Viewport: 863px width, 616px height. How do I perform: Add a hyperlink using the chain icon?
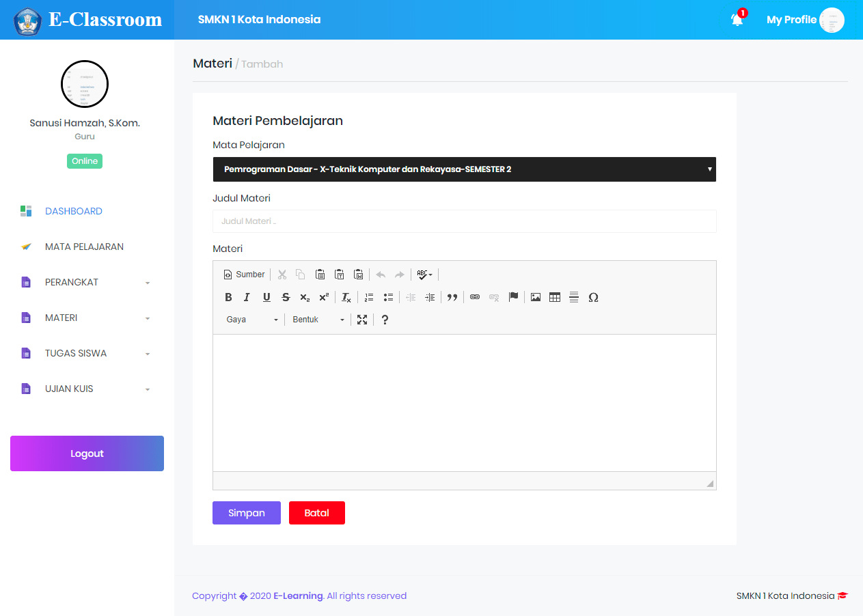click(475, 297)
